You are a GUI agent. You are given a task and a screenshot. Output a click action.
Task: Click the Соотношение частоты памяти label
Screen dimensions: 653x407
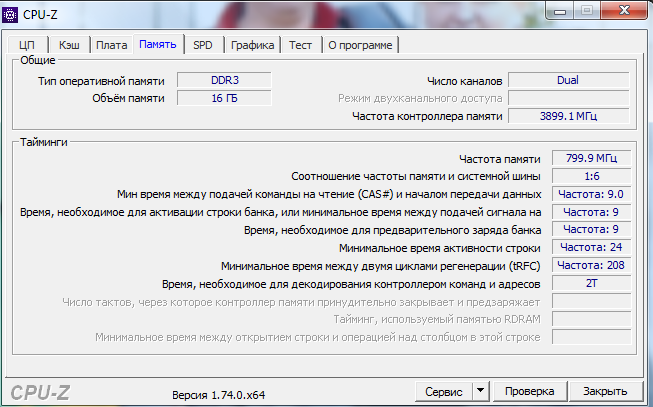[416, 177]
